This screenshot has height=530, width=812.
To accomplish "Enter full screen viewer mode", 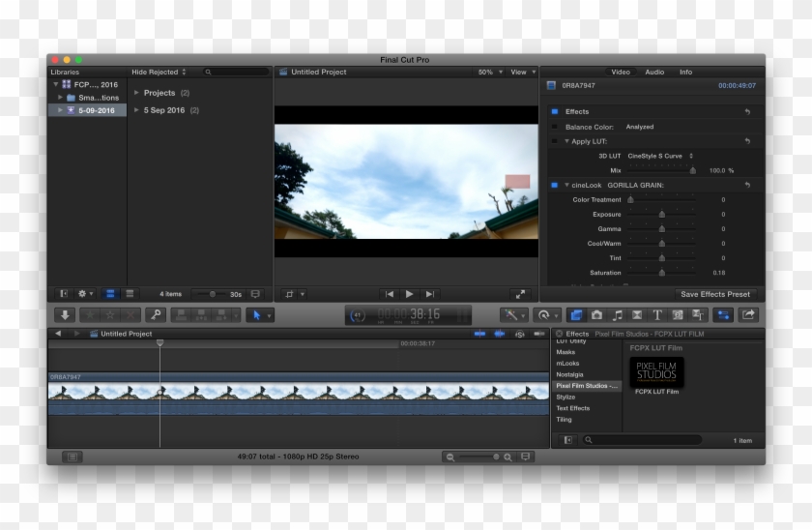I will pos(520,294).
